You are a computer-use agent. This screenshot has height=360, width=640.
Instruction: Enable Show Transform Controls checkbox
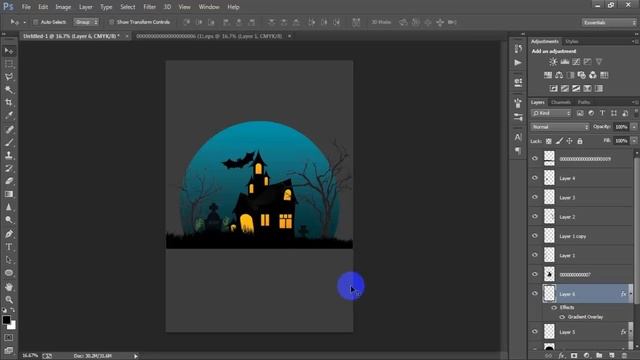click(111, 22)
